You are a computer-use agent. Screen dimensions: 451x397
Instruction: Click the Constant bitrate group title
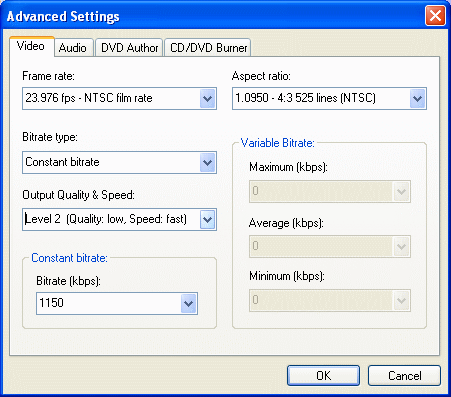coord(69,258)
